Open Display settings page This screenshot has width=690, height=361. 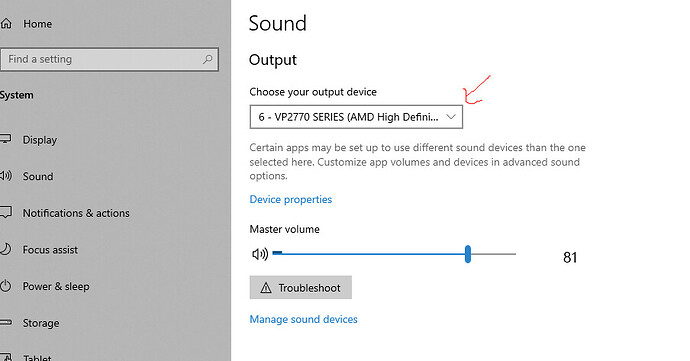pos(40,140)
